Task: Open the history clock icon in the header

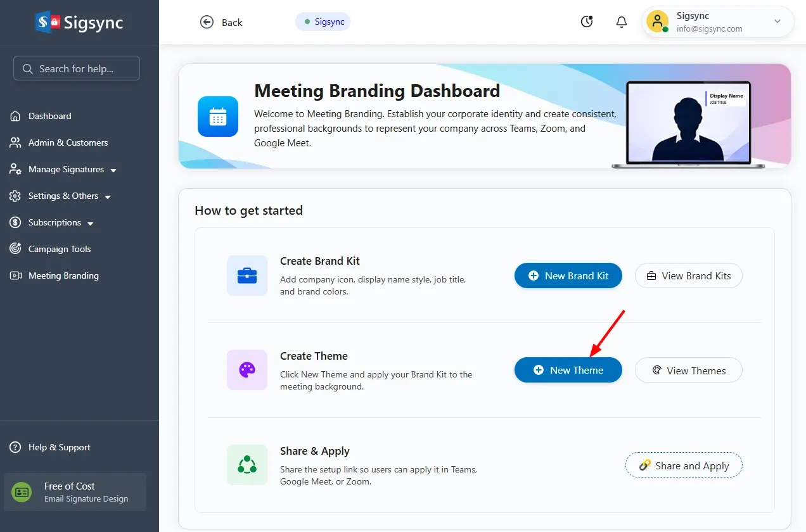Action: (x=587, y=22)
